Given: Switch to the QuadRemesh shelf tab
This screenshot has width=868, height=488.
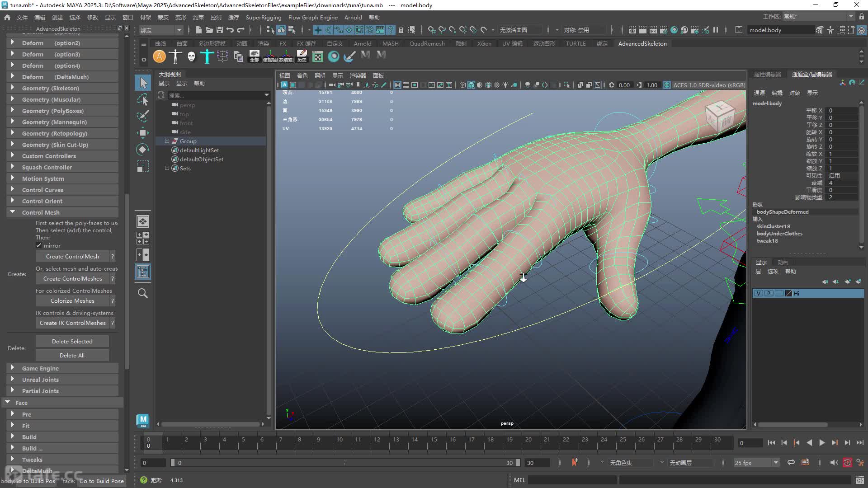Looking at the screenshot, I should 427,43.
